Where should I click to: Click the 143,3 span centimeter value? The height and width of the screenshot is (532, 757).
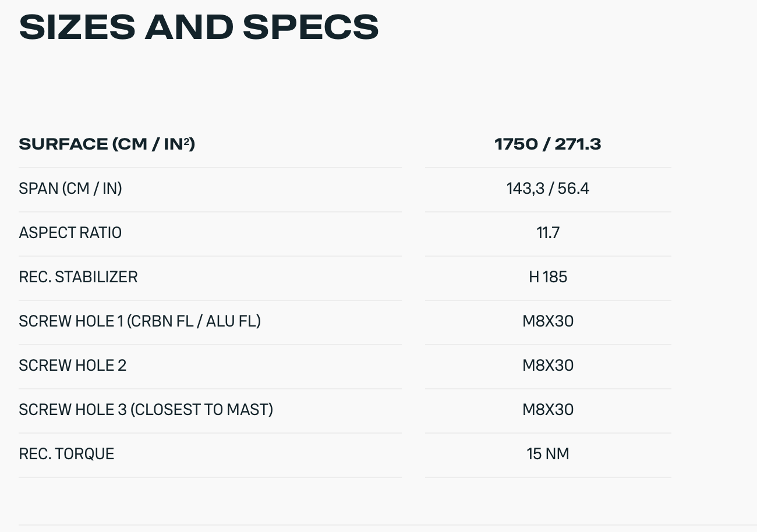526,189
